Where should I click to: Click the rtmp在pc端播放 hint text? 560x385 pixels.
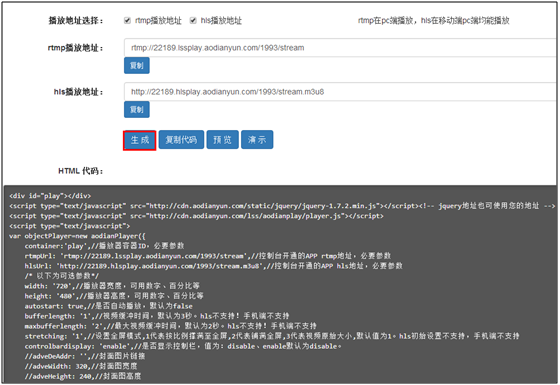(434, 20)
